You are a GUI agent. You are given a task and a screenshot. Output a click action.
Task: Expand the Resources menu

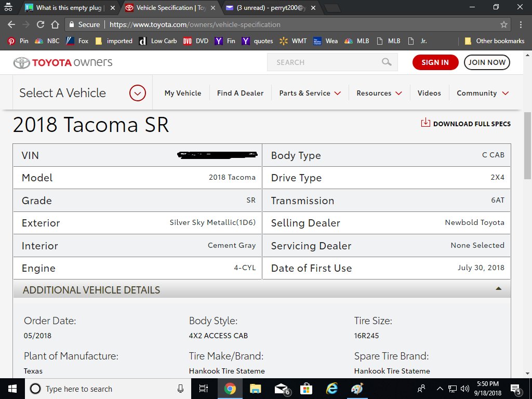tap(379, 93)
